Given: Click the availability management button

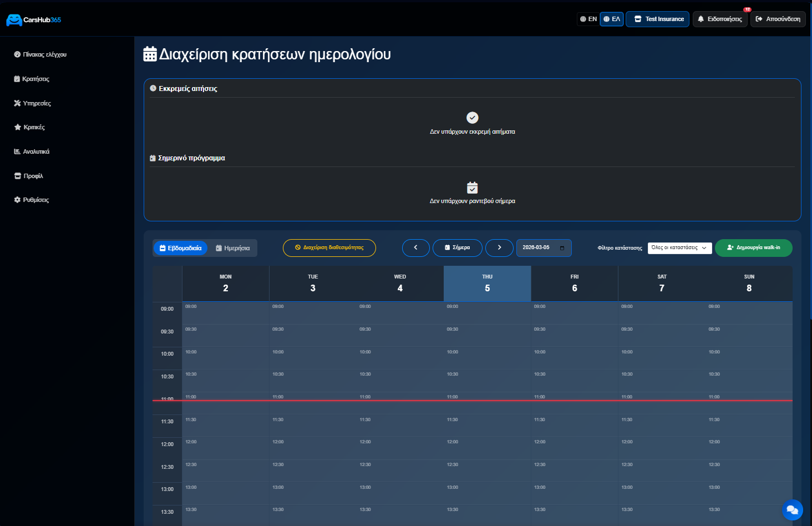Looking at the screenshot, I should click(x=329, y=248).
